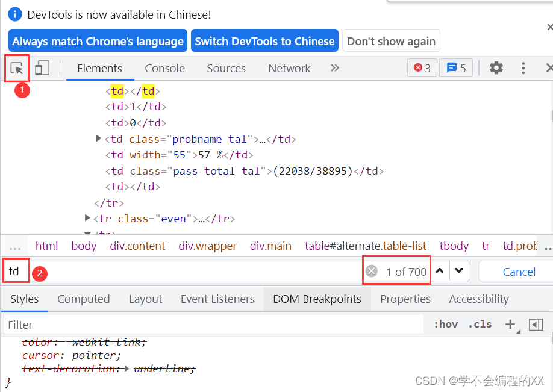Select div.content in the breadcrumb bar
Viewport: 553px width, 392px height.
137,246
